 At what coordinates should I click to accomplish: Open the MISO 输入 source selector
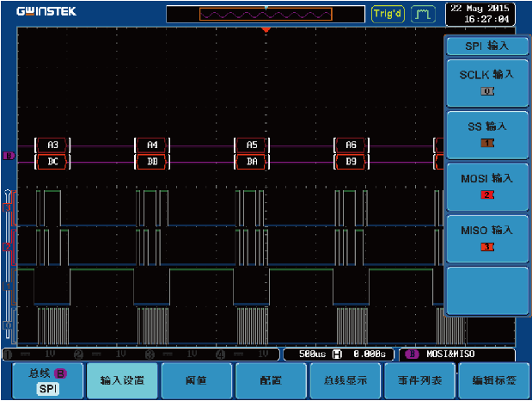pos(486,238)
